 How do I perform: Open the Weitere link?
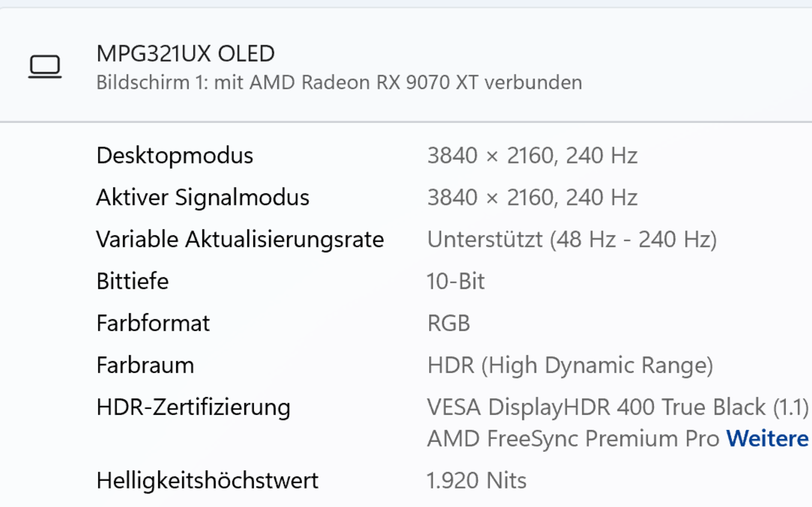(768, 439)
